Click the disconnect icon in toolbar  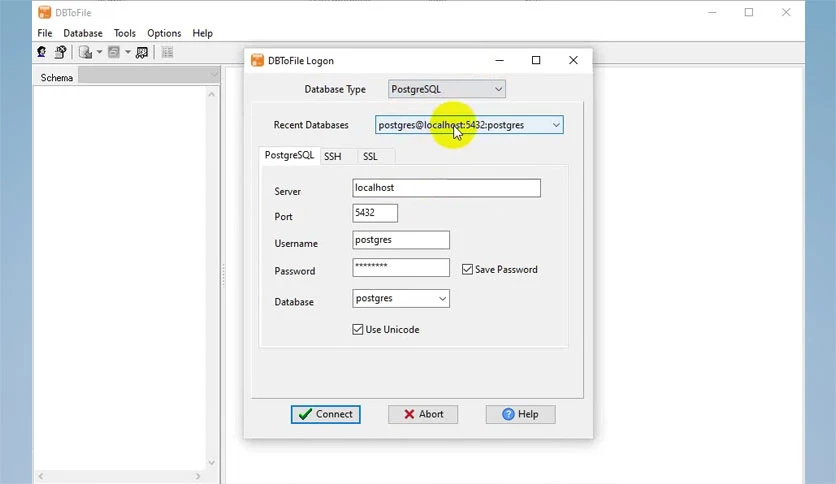[x=60, y=52]
